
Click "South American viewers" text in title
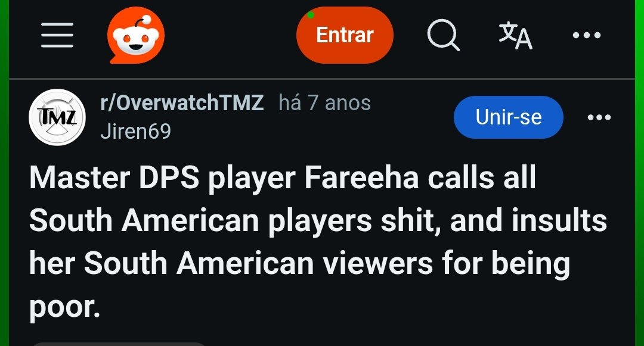tap(259, 263)
